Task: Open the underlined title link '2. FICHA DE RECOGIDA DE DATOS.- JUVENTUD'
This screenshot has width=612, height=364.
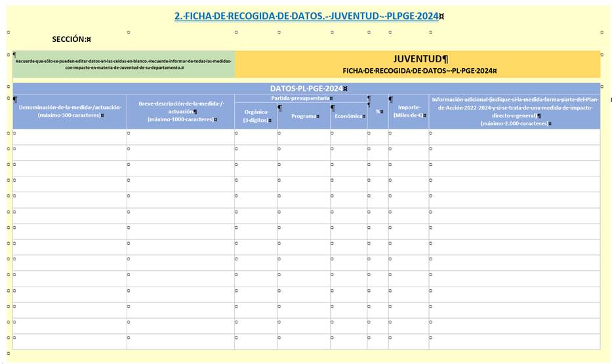Action: (306, 16)
